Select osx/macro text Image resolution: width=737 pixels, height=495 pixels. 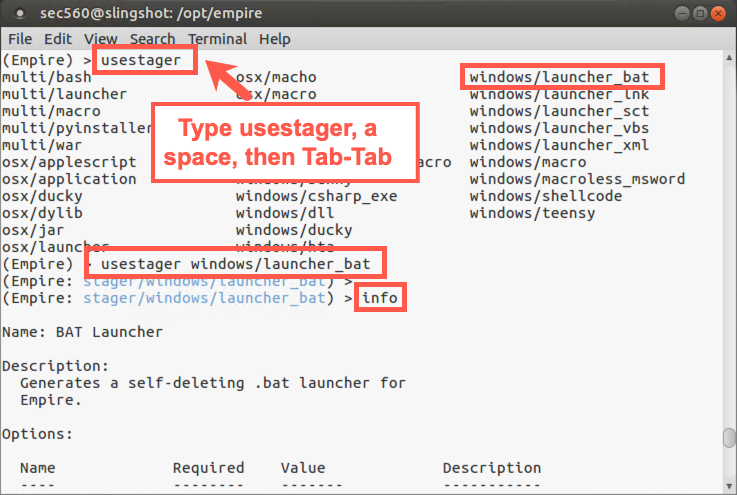(276, 94)
